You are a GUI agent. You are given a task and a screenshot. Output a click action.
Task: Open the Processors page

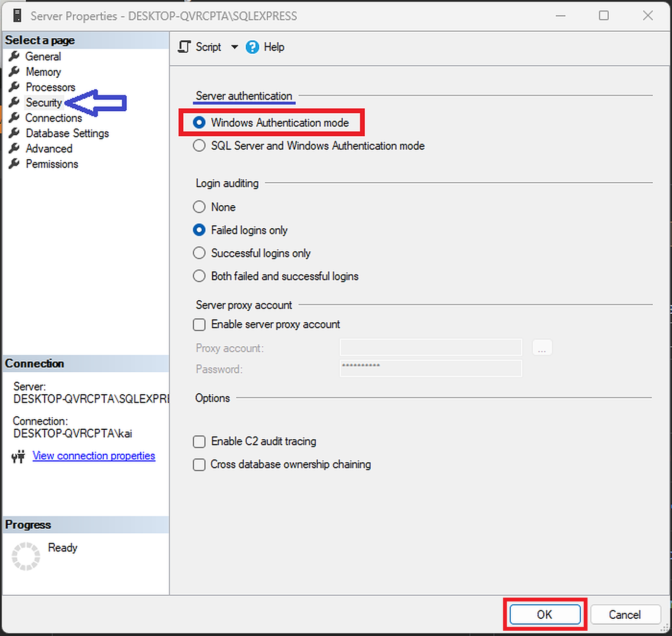coord(50,87)
